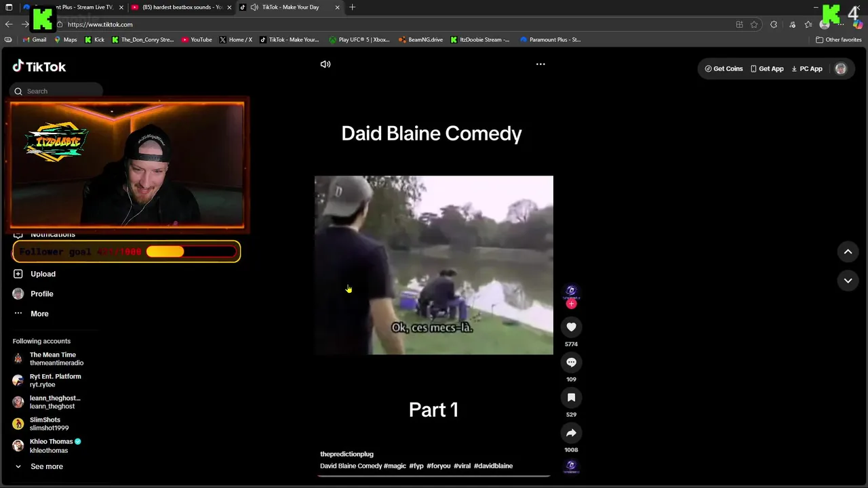Open the three-dot video options menu
Screen dimensions: 868x488
click(540, 64)
